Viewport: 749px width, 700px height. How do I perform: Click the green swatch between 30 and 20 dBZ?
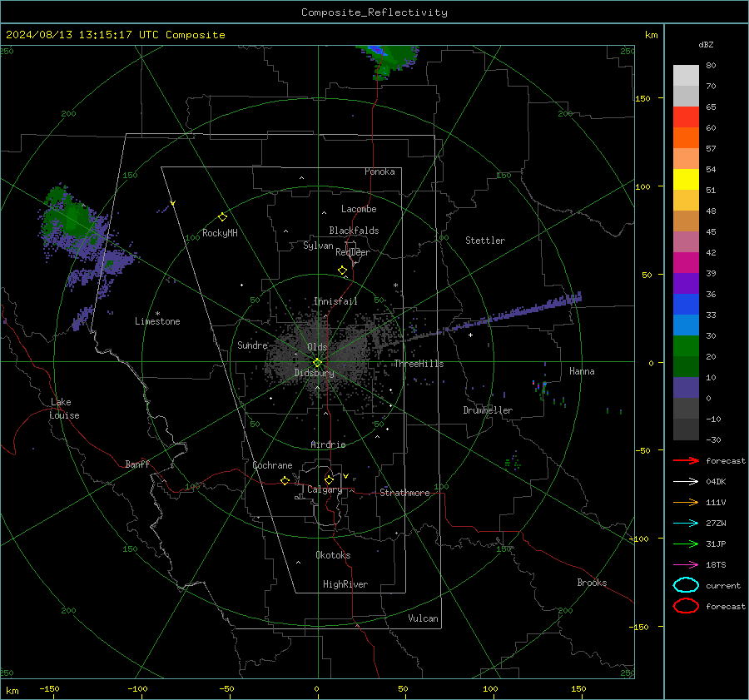point(686,346)
